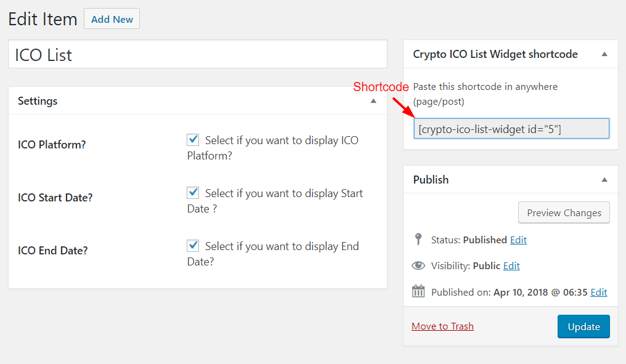Click the published-on calendar icon
Image resolution: width=626 pixels, height=364 pixels.
[418, 291]
